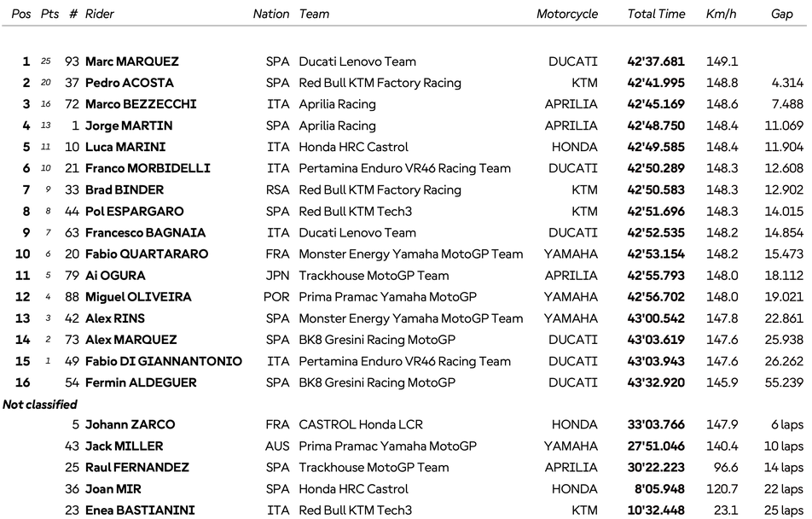Viewport: 812px width, 519px height.
Task: Select Johann ZARCO's rider name
Action: click(x=130, y=425)
